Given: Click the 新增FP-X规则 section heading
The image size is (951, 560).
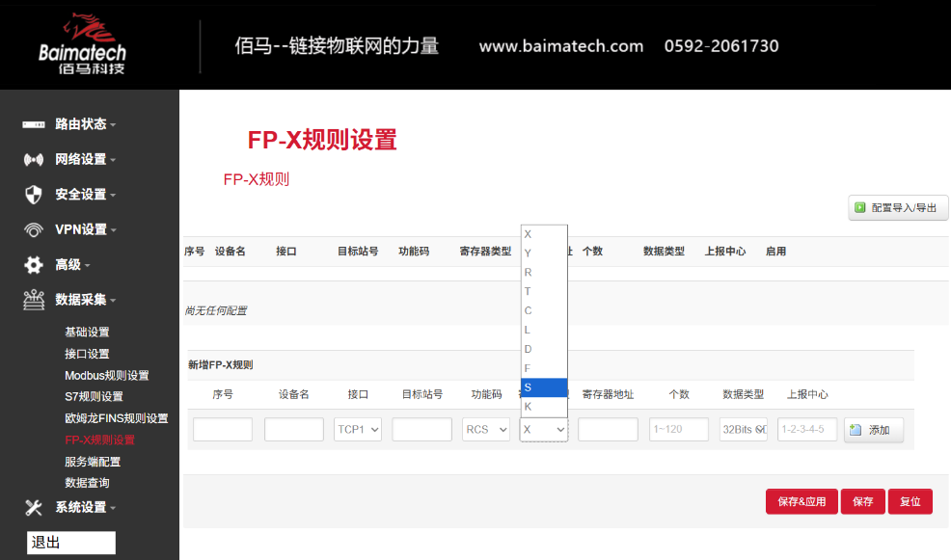Looking at the screenshot, I should (220, 365).
